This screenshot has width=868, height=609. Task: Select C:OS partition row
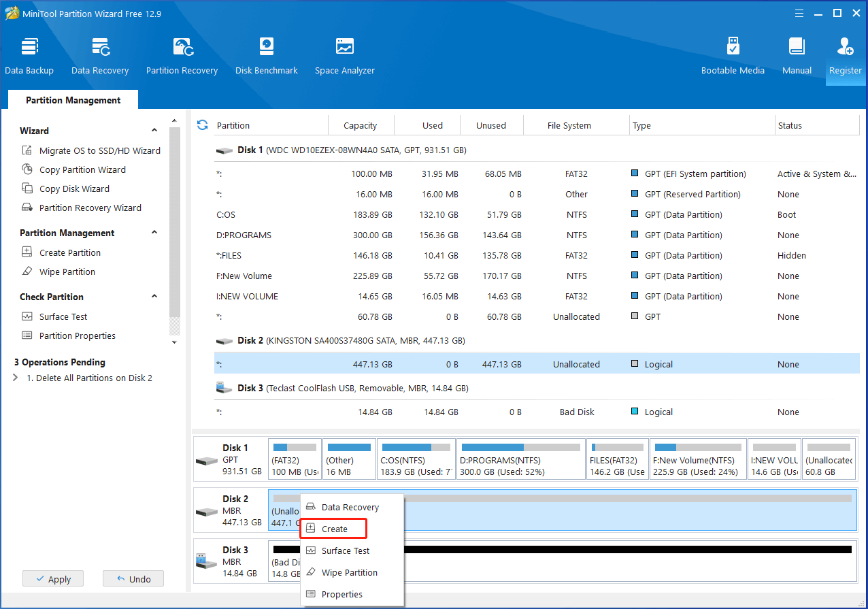(537, 214)
